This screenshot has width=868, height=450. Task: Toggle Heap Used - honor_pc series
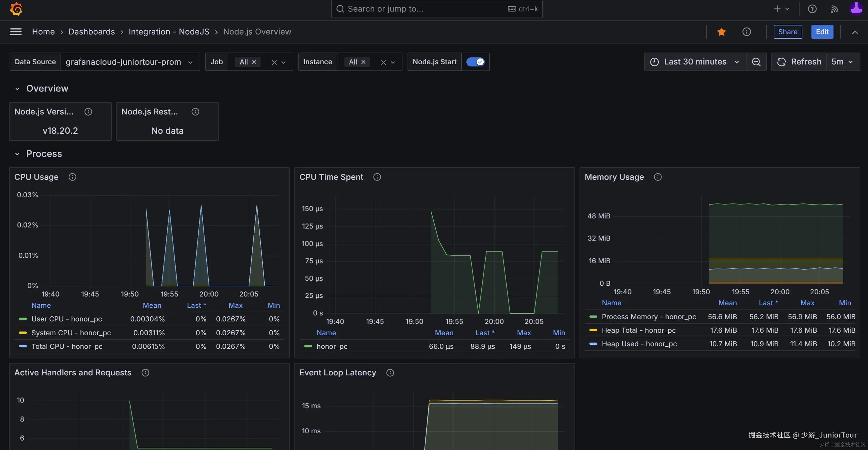point(639,344)
